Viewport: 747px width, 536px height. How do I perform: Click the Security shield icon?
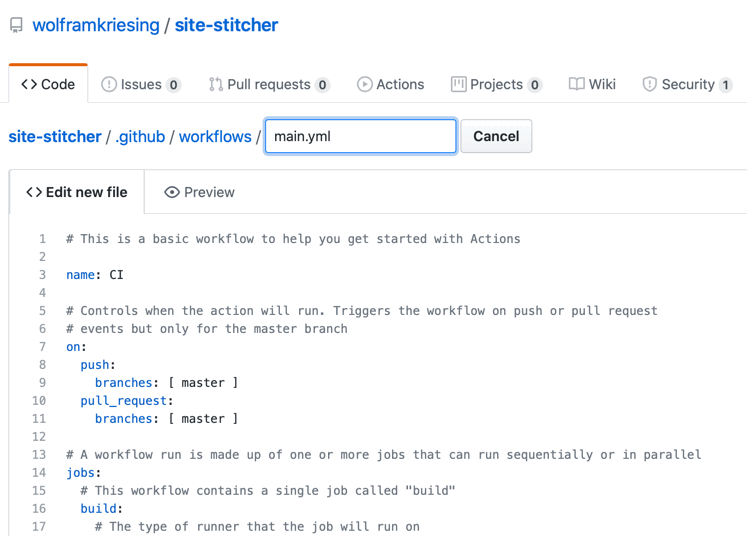(x=649, y=84)
